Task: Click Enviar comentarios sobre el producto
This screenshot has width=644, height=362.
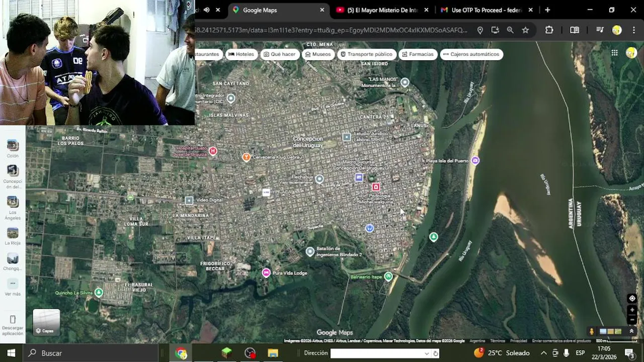Action: click(x=561, y=341)
